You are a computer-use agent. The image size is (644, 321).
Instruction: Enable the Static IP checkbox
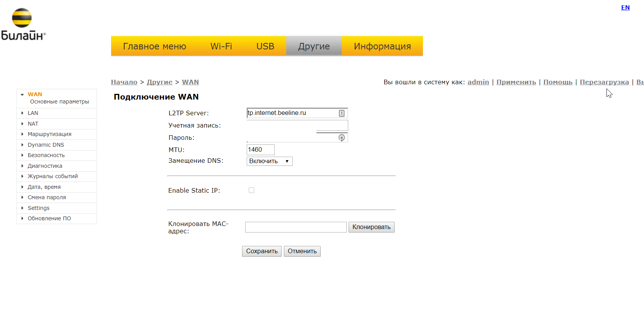click(251, 190)
